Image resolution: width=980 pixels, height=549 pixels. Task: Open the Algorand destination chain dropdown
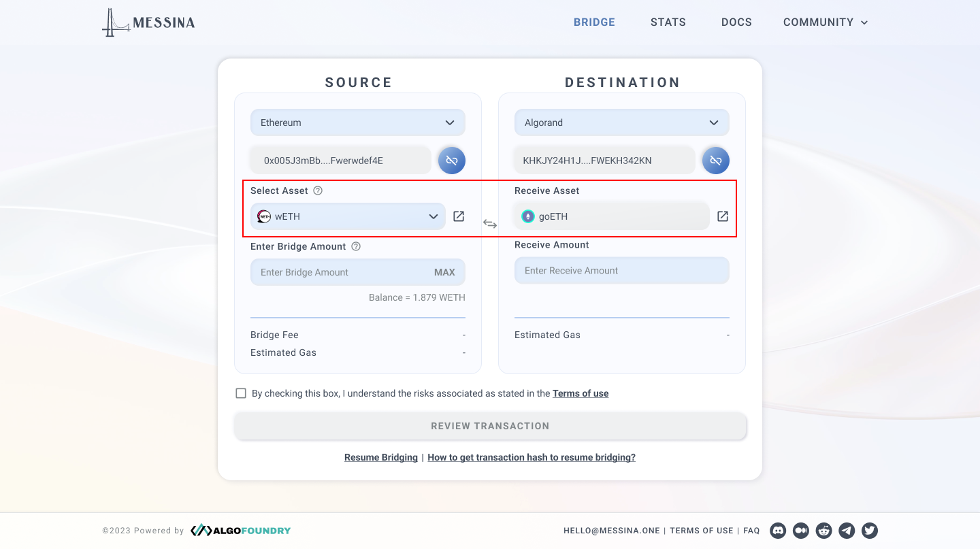coord(622,122)
